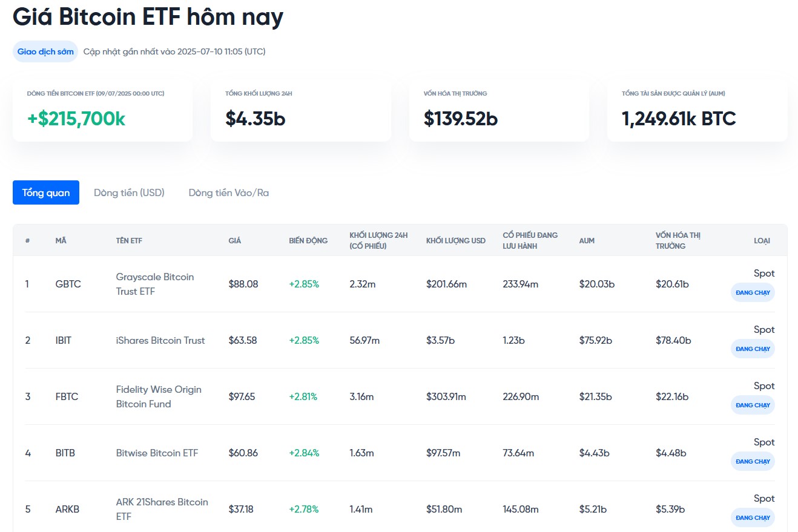Open Grayscale Bitcoin Trust ETF link
The height and width of the screenshot is (532, 798).
tap(155, 284)
